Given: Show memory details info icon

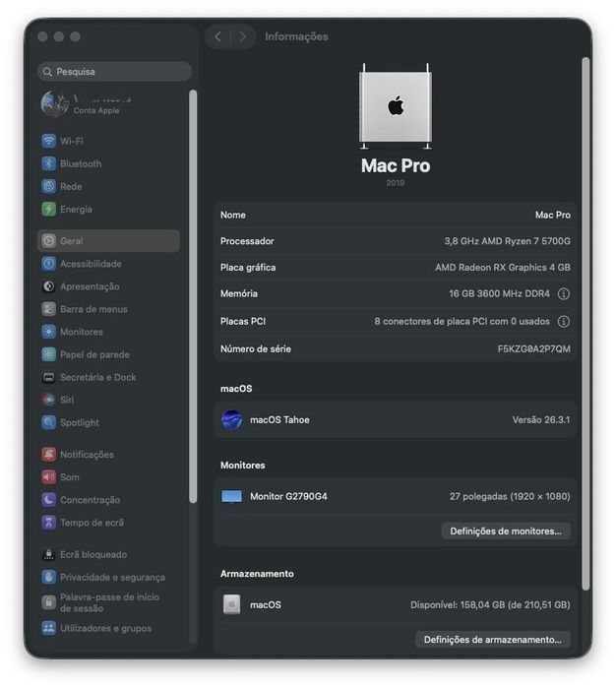Looking at the screenshot, I should (564, 293).
